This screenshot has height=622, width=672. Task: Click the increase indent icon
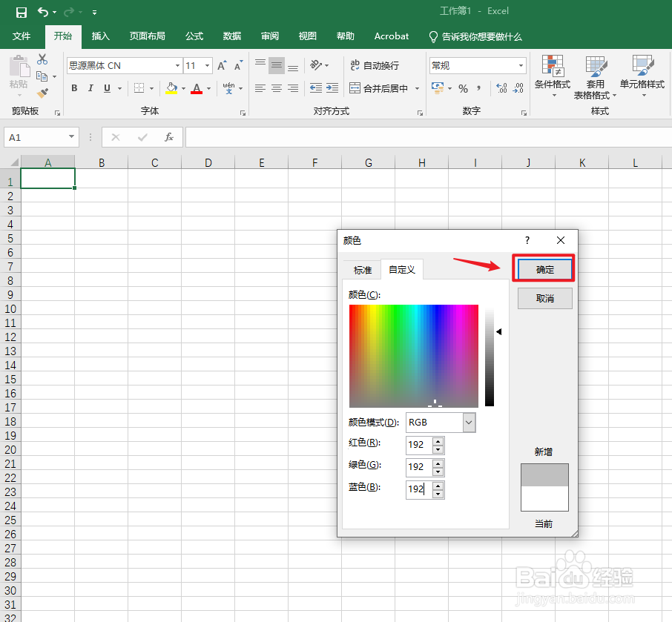tap(332, 88)
